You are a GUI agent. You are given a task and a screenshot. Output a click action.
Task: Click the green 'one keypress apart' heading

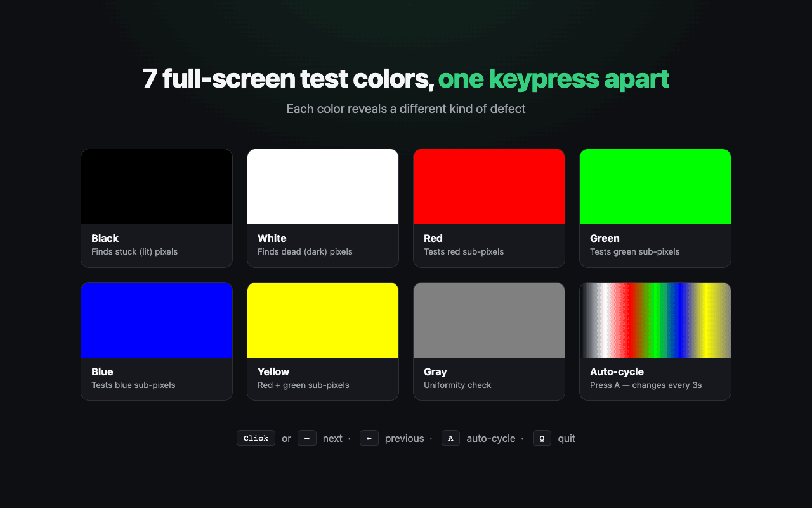point(554,79)
